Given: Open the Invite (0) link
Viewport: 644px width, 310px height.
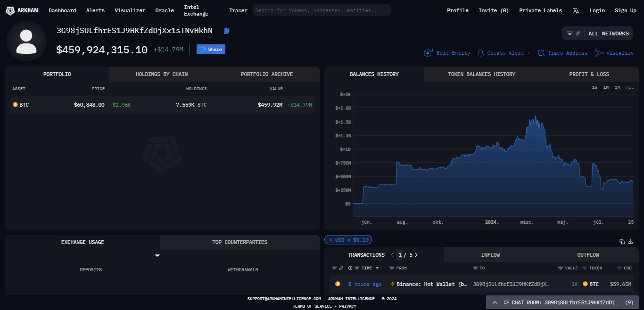Looking at the screenshot, I should pos(494,10).
